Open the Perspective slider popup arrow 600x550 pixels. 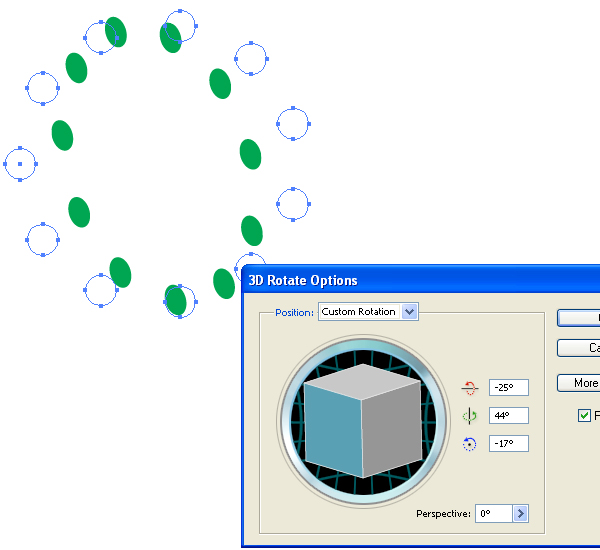(520, 513)
